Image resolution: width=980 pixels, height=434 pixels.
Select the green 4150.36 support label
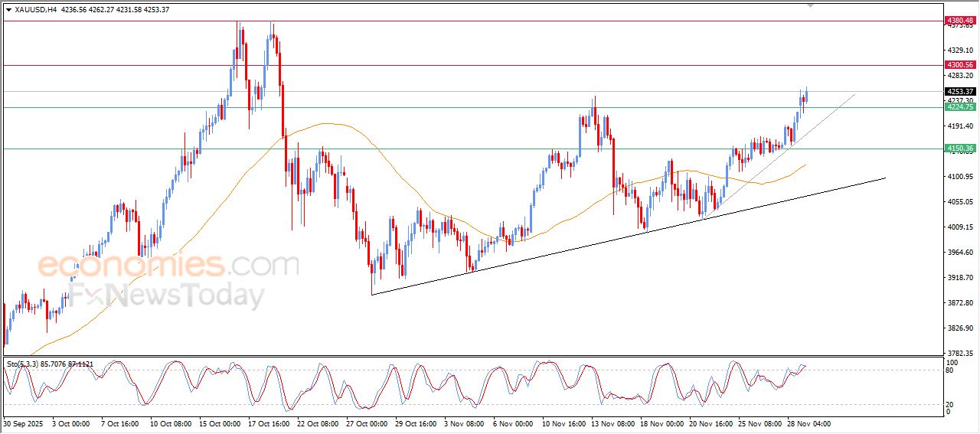959,148
